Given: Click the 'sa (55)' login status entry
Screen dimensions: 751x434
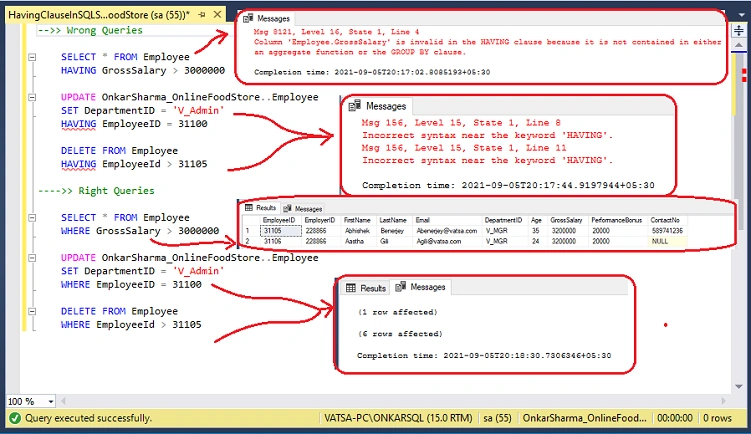Looking at the screenshot, I should 497,418.
